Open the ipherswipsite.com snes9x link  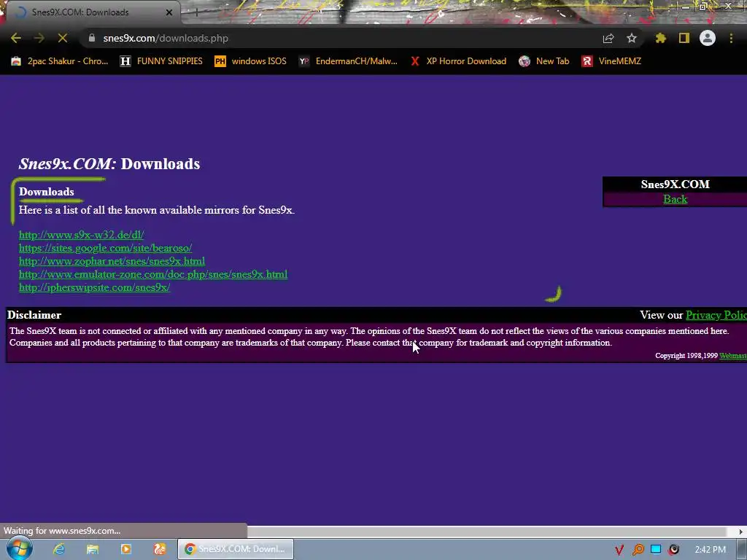(x=94, y=287)
